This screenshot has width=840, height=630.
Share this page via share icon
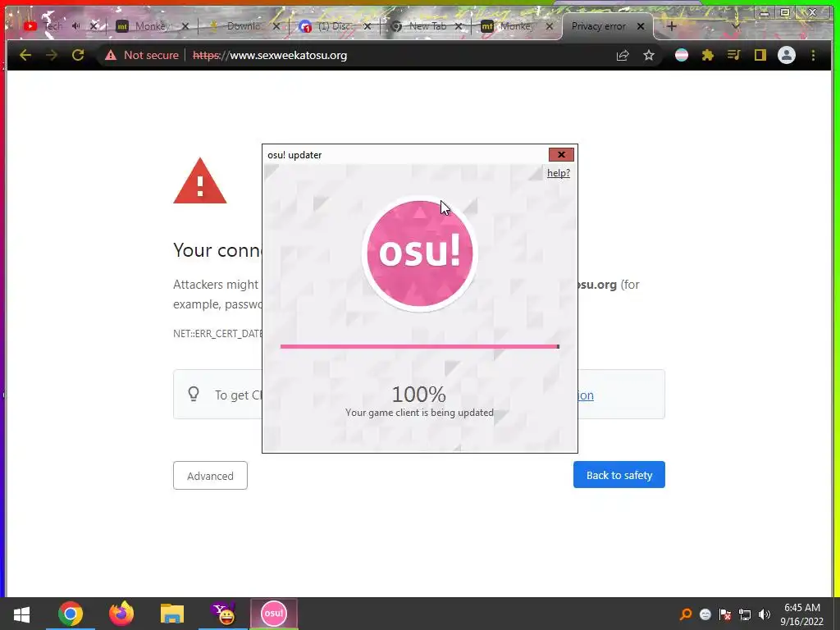tap(623, 55)
